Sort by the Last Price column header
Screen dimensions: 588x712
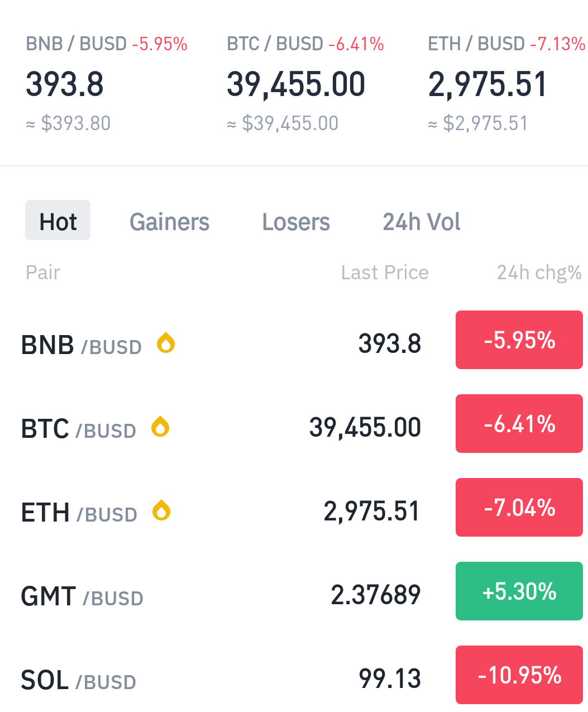coord(385,273)
